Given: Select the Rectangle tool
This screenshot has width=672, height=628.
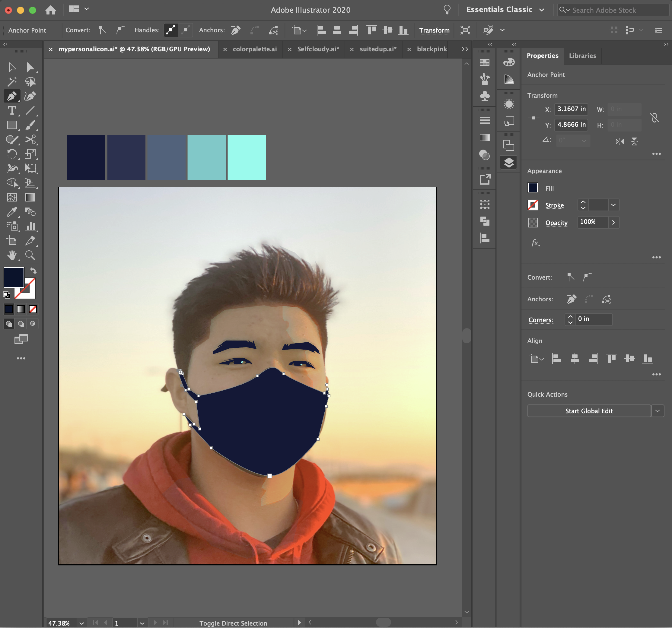Looking at the screenshot, I should coord(12,125).
